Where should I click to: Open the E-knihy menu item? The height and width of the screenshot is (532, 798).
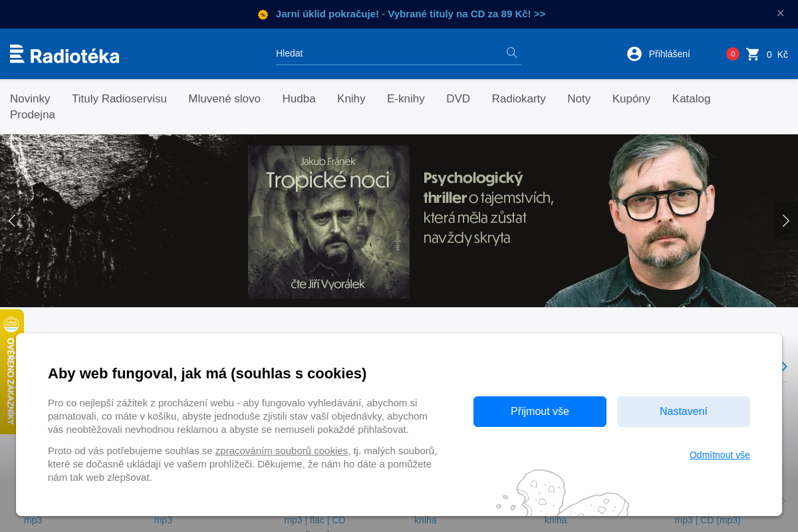[406, 98]
